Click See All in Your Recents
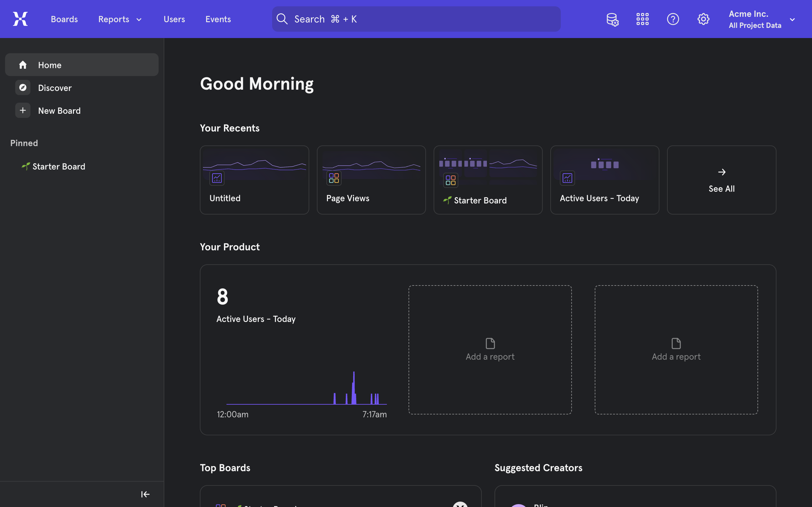This screenshot has width=812, height=507. tap(721, 180)
